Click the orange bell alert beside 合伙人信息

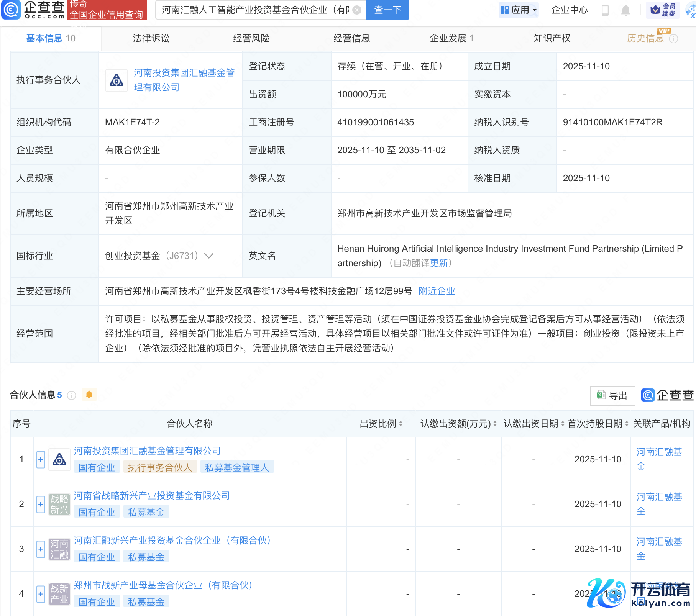tap(89, 395)
